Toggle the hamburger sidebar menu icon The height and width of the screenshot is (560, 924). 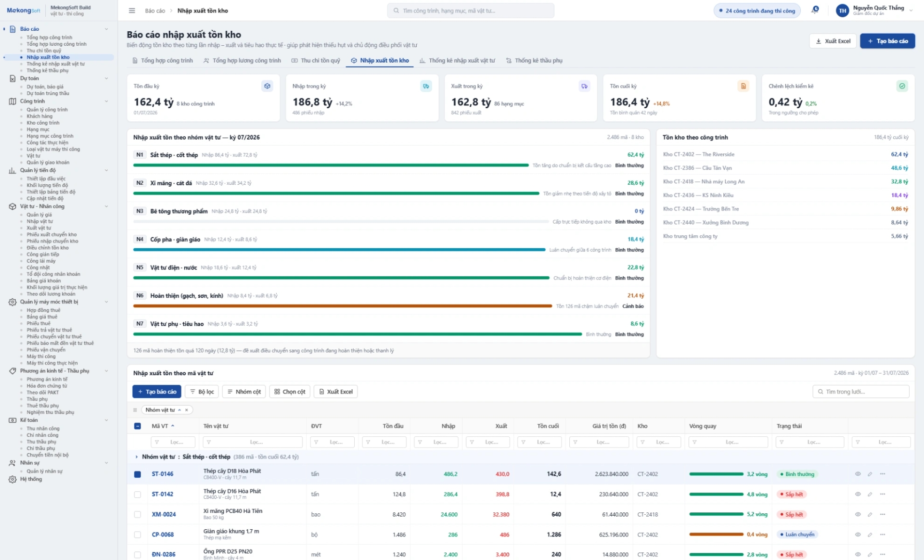coord(132,11)
